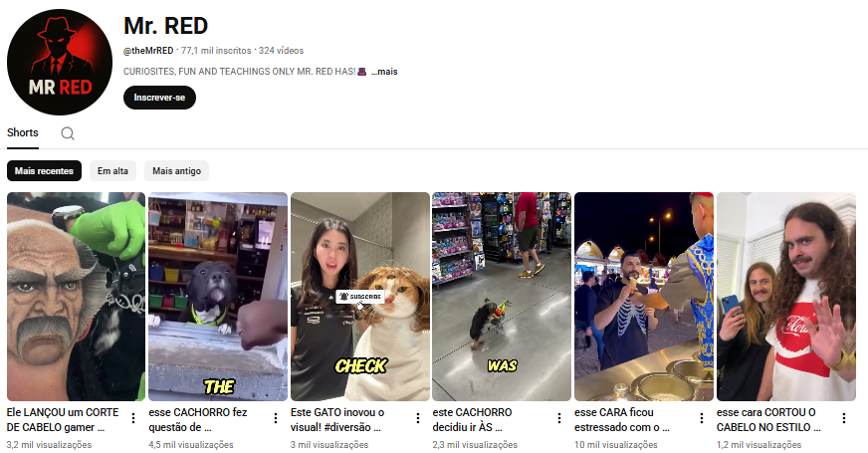Click the '77,1 mil inscritos' text
Viewport: 868px width, 453px height.
click(x=216, y=51)
